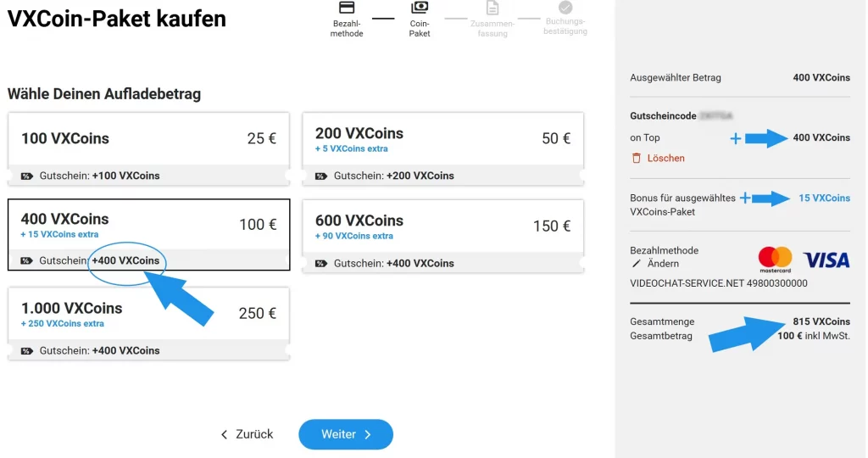
Task: Click the '150 €' price
Action: point(551,226)
